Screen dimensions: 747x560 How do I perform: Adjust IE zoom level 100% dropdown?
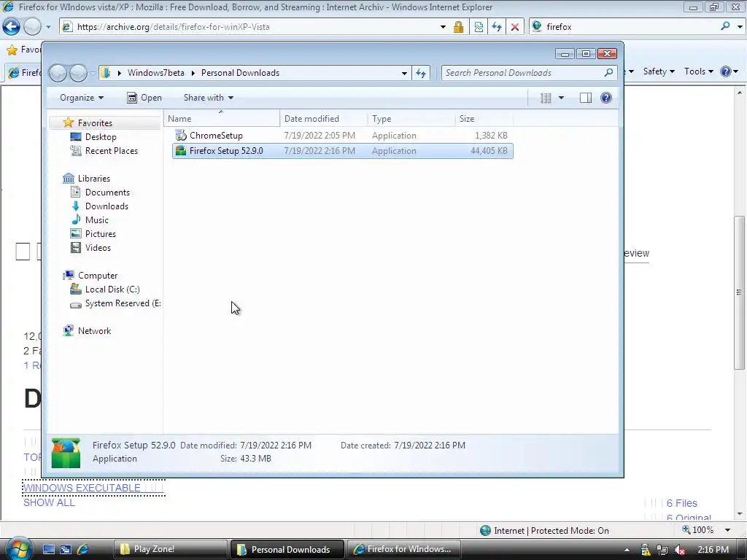pos(727,530)
